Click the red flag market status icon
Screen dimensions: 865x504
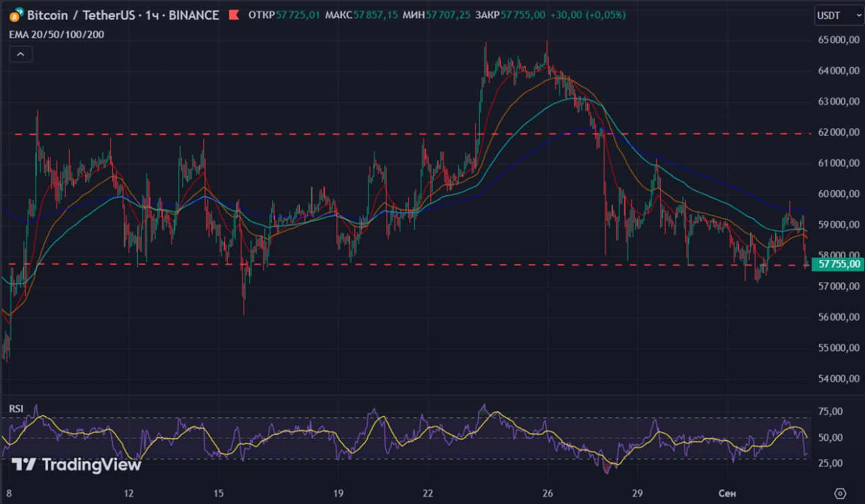click(x=233, y=15)
